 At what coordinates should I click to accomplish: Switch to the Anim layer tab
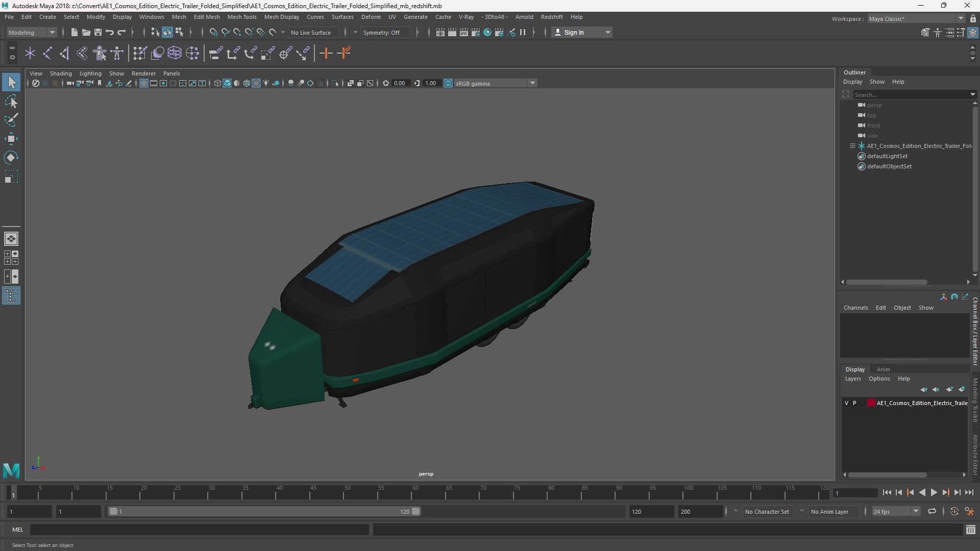click(x=883, y=369)
